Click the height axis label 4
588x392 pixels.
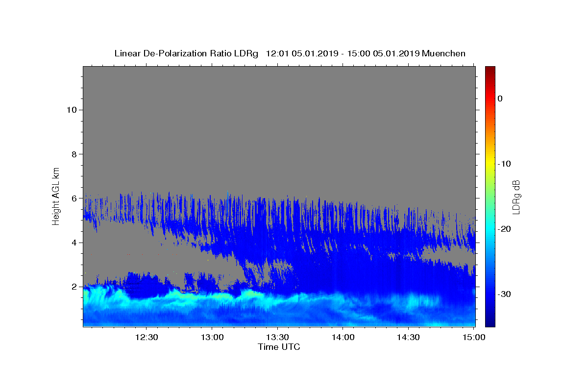point(73,243)
